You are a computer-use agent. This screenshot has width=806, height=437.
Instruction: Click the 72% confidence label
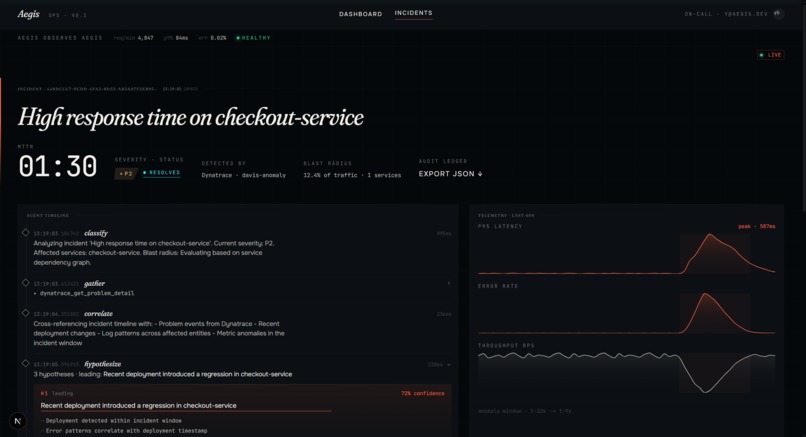(423, 393)
